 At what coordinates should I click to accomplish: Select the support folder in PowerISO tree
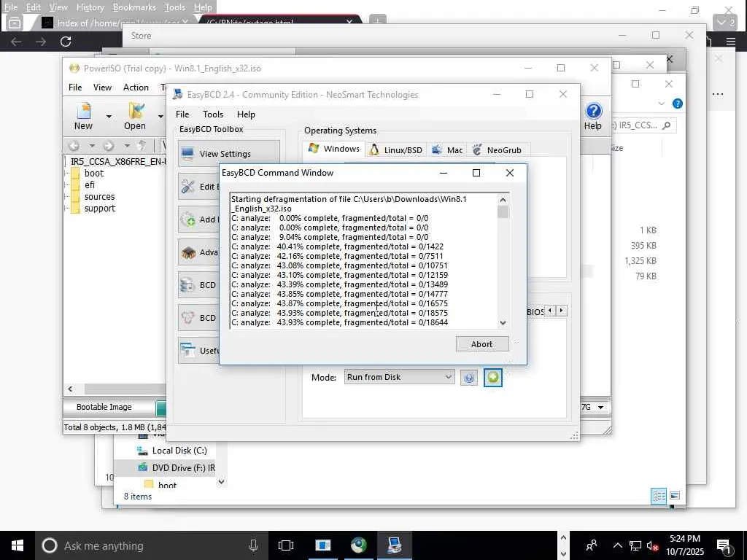tap(99, 208)
